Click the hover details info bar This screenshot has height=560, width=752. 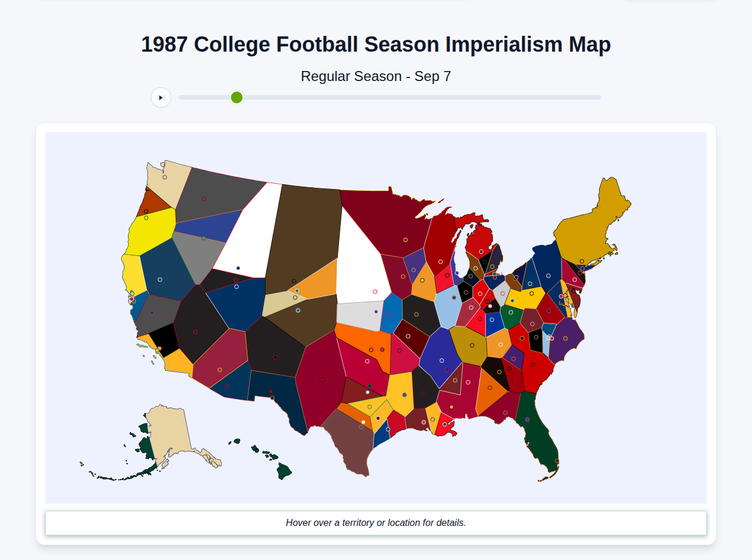376,522
